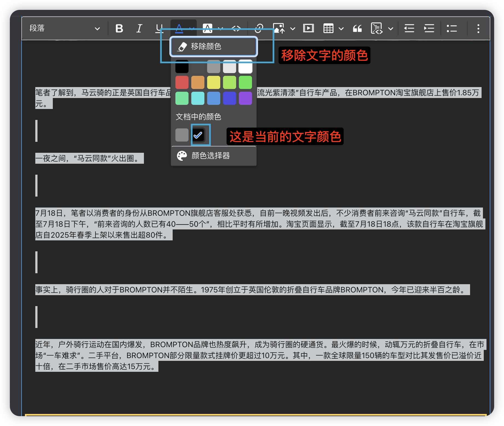Expand the insert image dropdown arrow

[292, 28]
